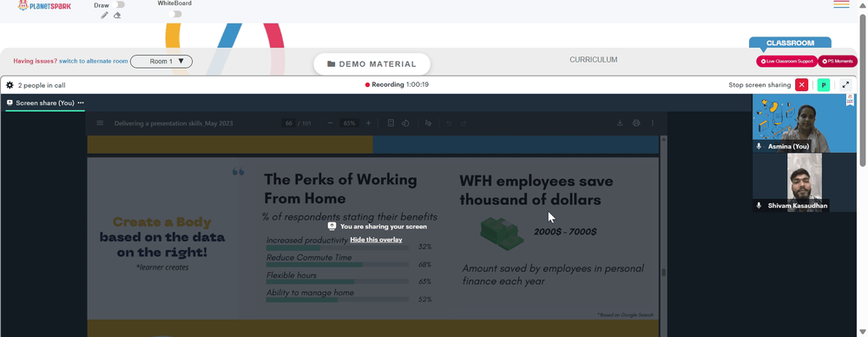Select the pencil draw tool
868x337 pixels.
(104, 16)
